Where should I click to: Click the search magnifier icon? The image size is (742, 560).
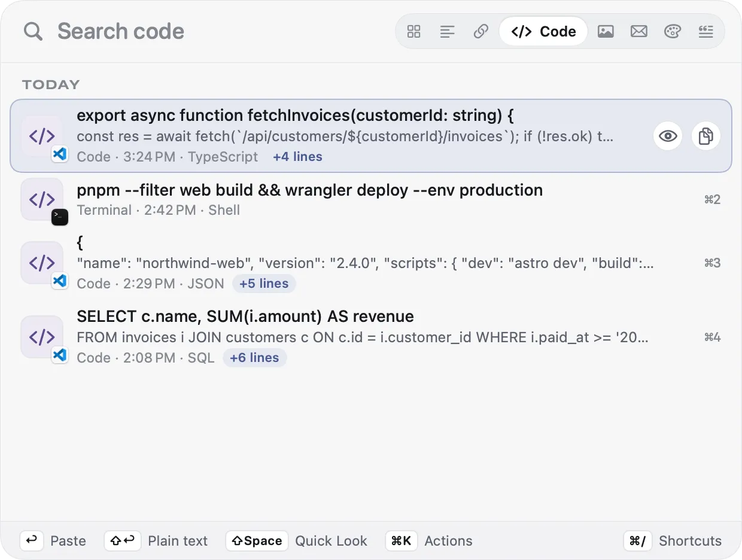[x=33, y=31]
